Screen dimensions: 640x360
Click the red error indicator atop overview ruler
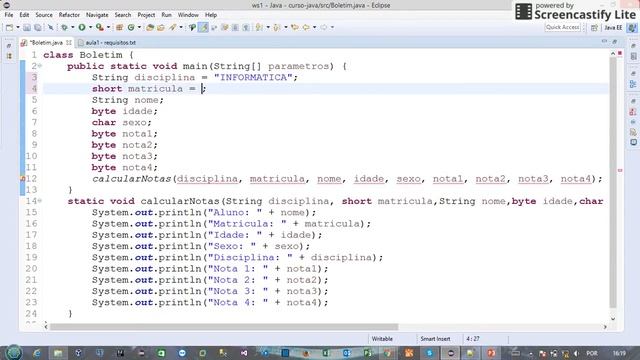(x=620, y=53)
